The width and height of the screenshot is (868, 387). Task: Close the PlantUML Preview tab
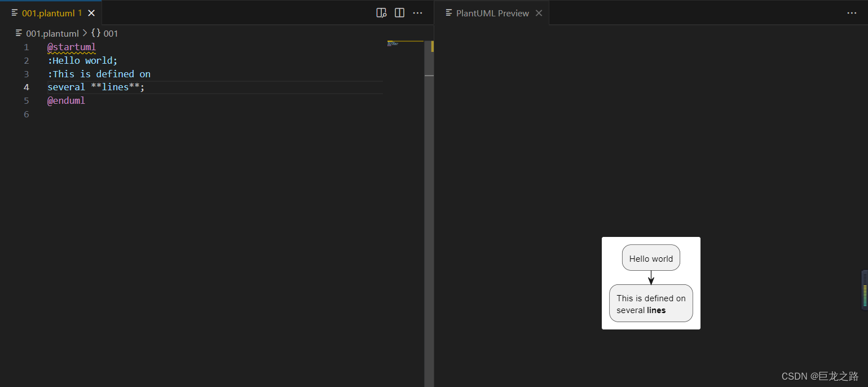click(539, 13)
